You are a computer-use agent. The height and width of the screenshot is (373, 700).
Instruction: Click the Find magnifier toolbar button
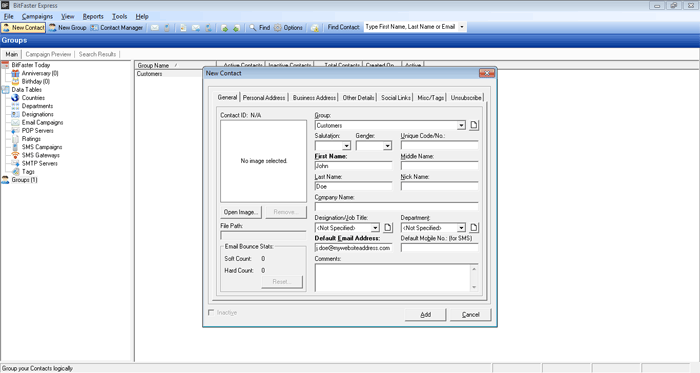tap(259, 28)
